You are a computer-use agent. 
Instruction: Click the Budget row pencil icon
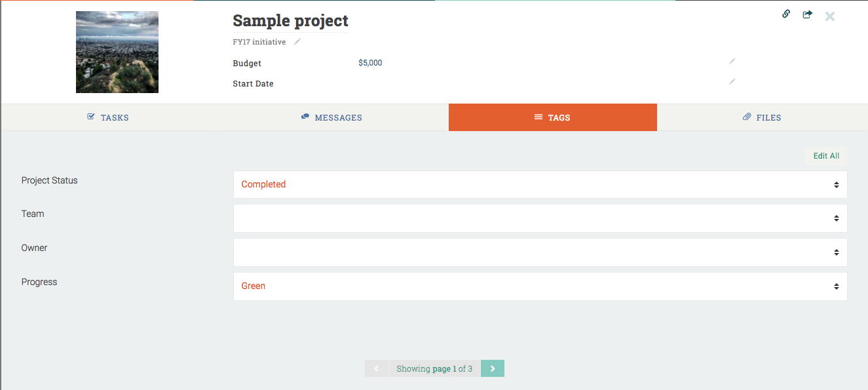[732, 62]
